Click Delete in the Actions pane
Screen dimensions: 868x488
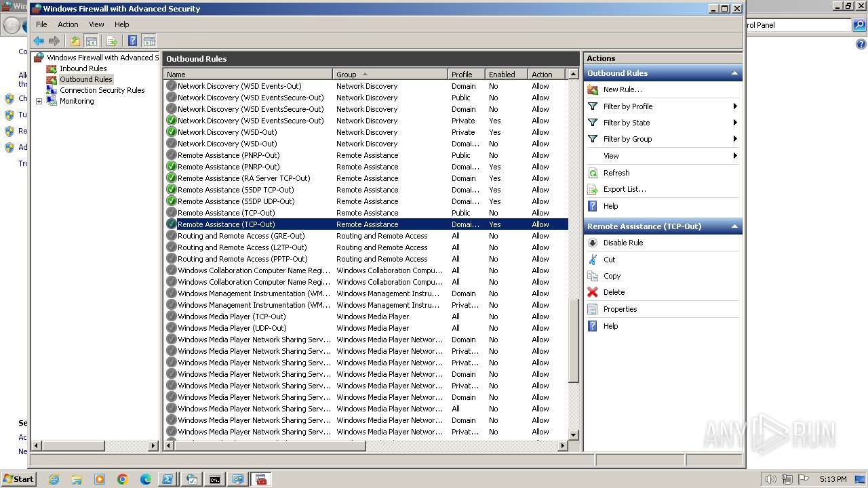click(614, 292)
